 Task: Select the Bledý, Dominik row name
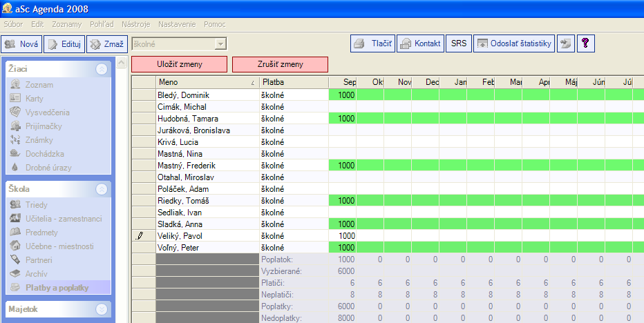183,95
